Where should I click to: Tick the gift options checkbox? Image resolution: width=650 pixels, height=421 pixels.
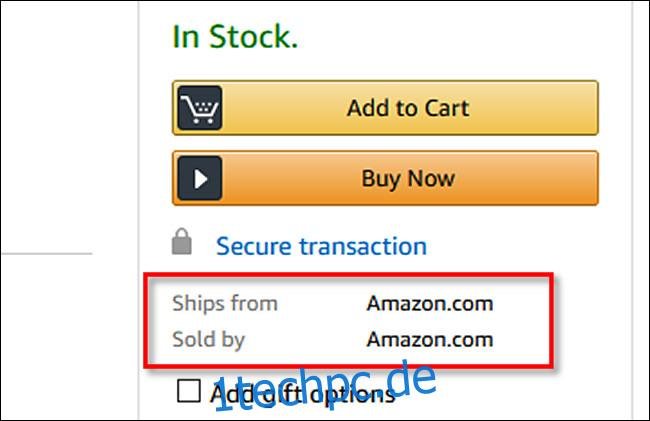point(189,390)
